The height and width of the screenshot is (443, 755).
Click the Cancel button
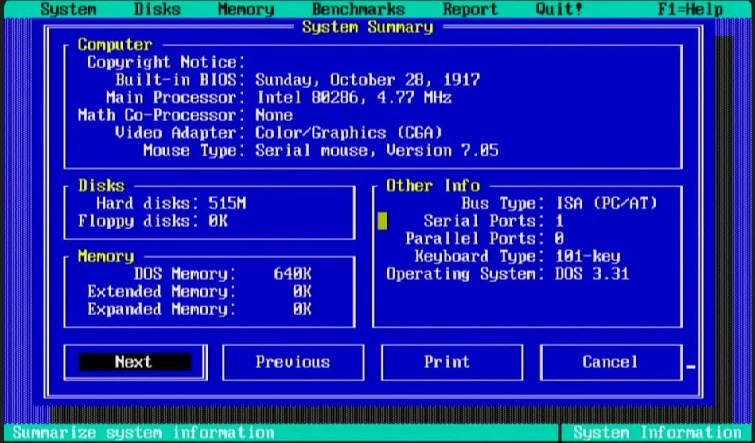point(611,362)
